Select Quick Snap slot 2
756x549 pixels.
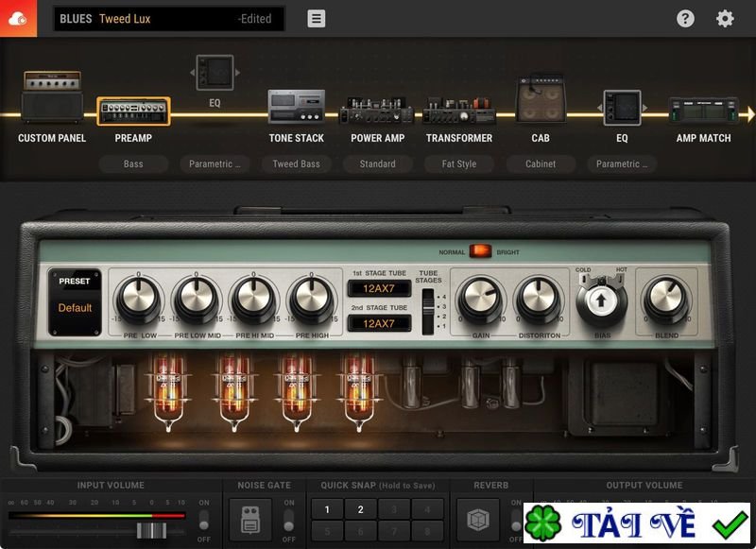pos(360,509)
